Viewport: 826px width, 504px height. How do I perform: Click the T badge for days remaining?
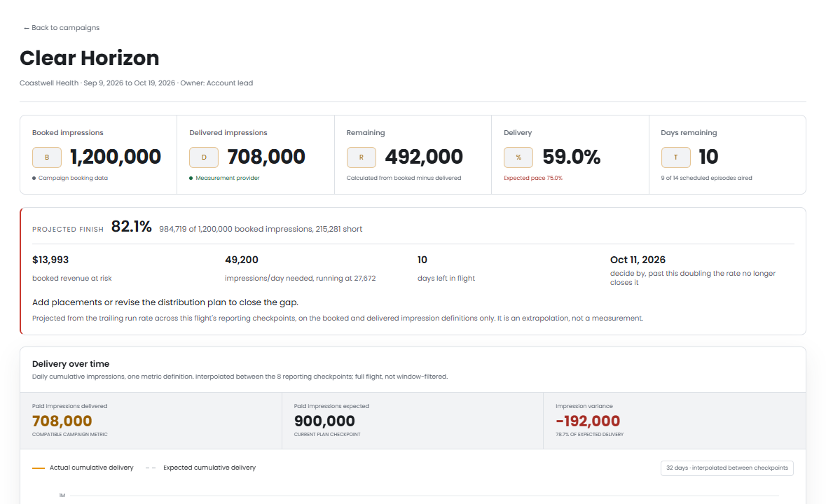[x=676, y=157]
